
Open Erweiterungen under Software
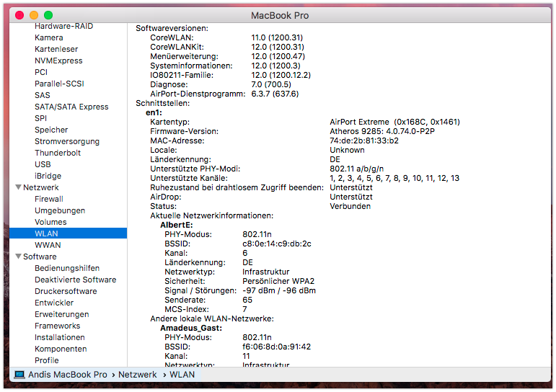click(x=62, y=314)
